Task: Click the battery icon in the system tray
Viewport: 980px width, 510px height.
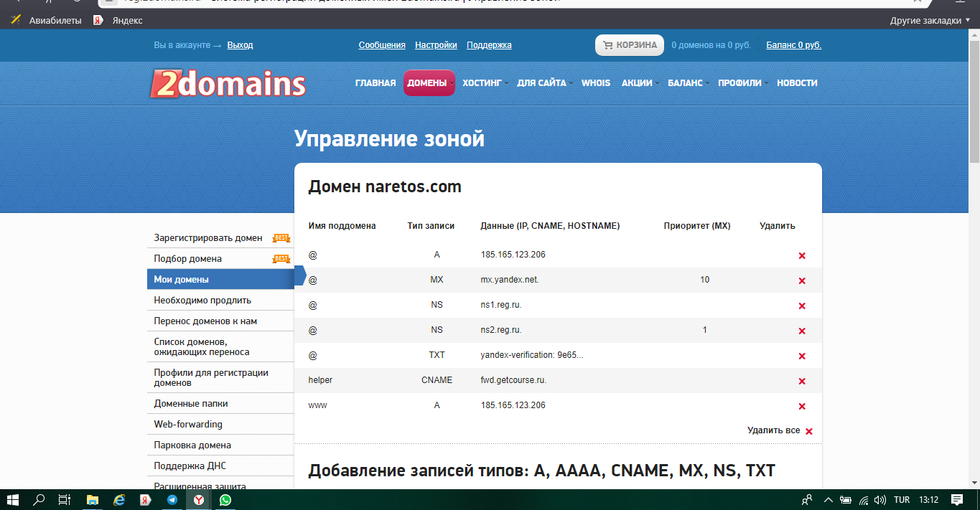Action: 846,500
